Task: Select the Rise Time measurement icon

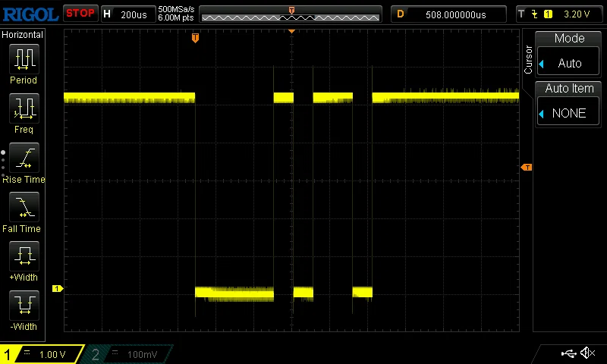Action: click(24, 158)
